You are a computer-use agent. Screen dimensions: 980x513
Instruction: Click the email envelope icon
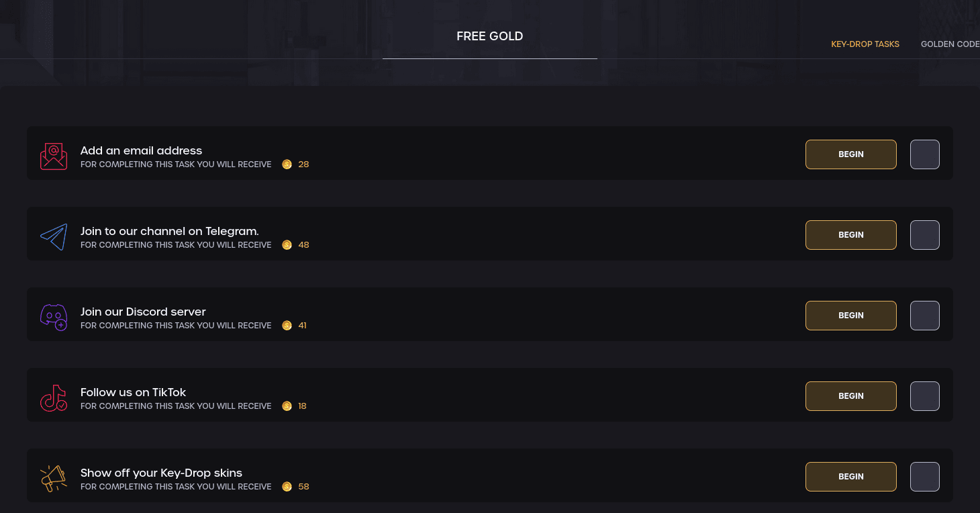tap(54, 156)
